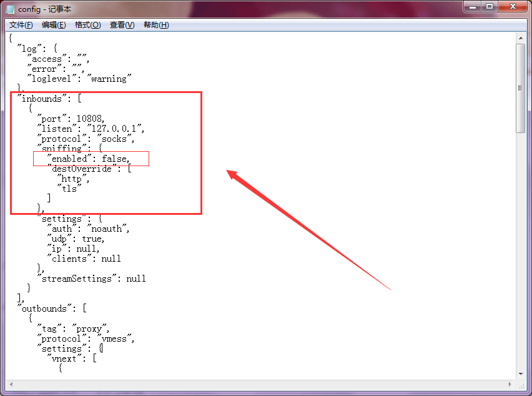Maximize the config Notepad window
The height and width of the screenshot is (396, 532).
click(x=490, y=6)
